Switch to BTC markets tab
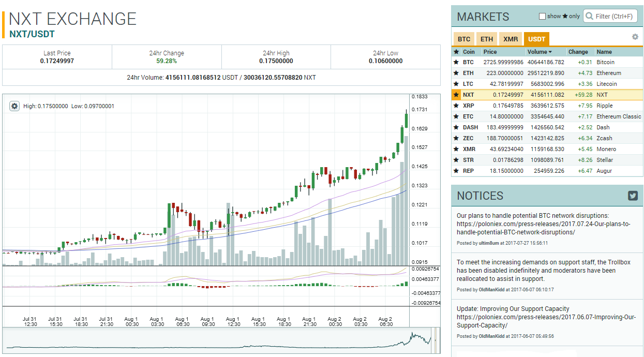 (x=464, y=39)
